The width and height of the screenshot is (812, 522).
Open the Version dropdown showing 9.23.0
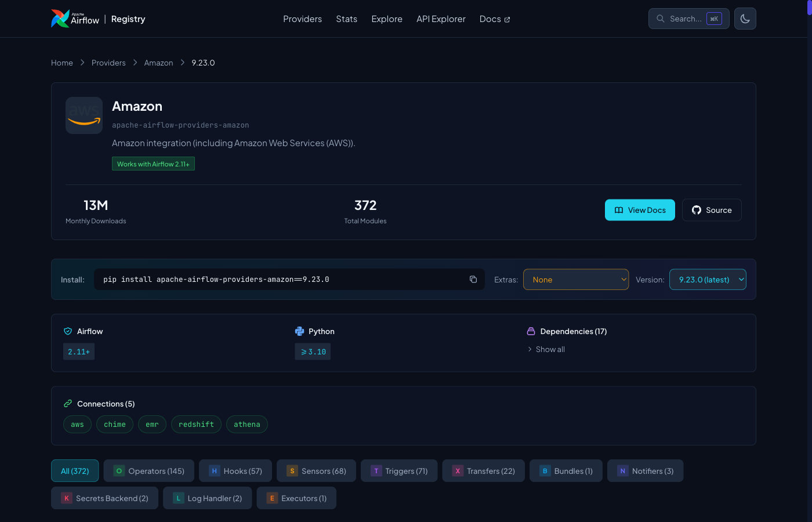(708, 279)
